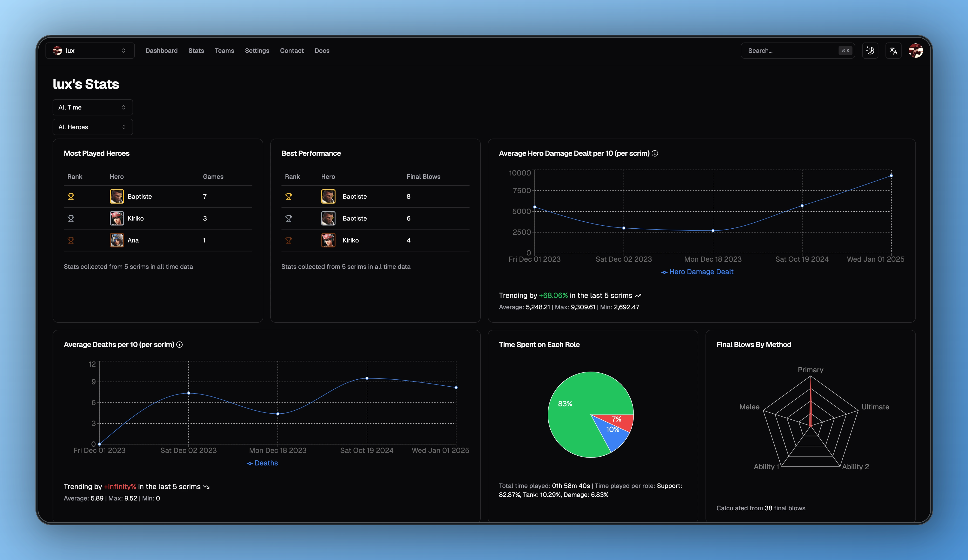Click Ana hero portrait icon
968x560 pixels.
(x=117, y=240)
